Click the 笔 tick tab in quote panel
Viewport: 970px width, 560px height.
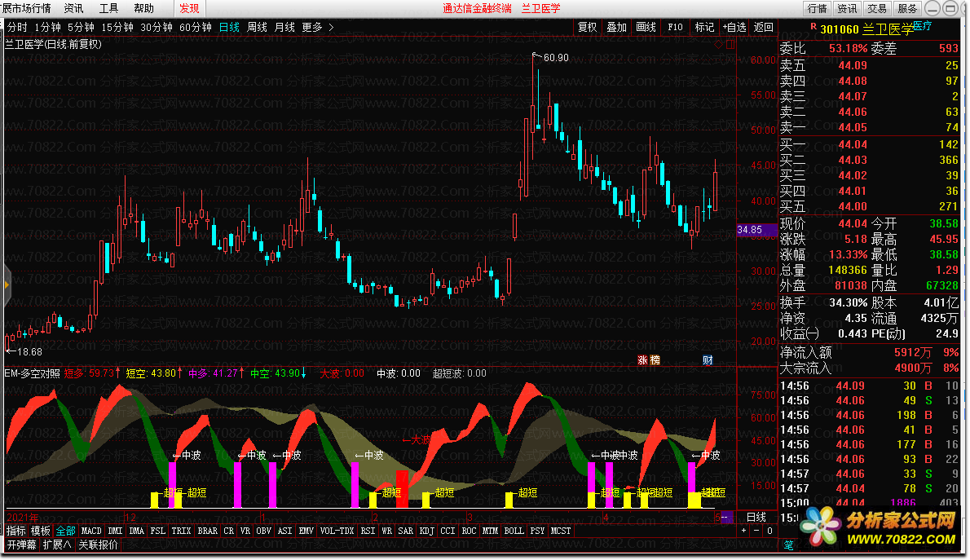(x=789, y=545)
